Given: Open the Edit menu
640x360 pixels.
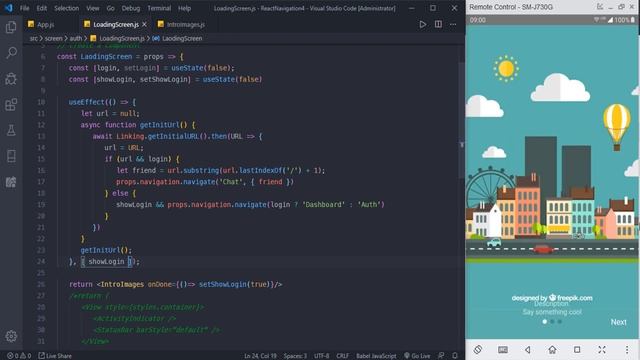Looking at the screenshot, I should pos(42,8).
